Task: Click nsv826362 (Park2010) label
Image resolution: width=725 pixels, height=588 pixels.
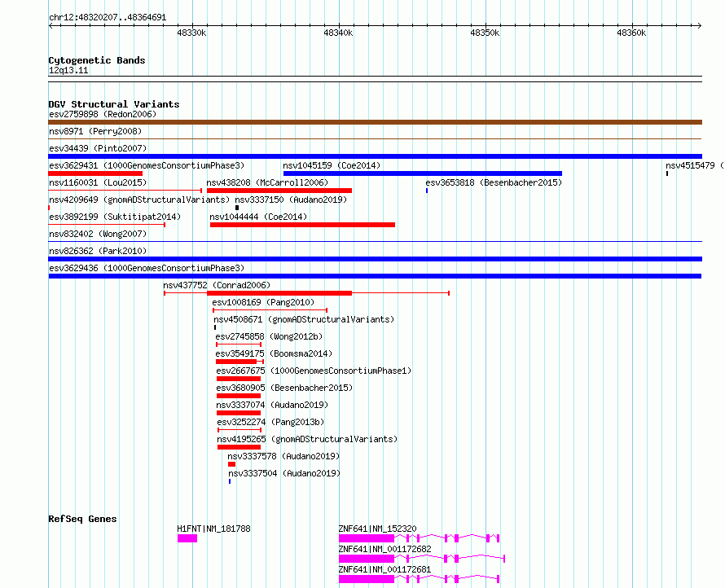Action: (98, 251)
